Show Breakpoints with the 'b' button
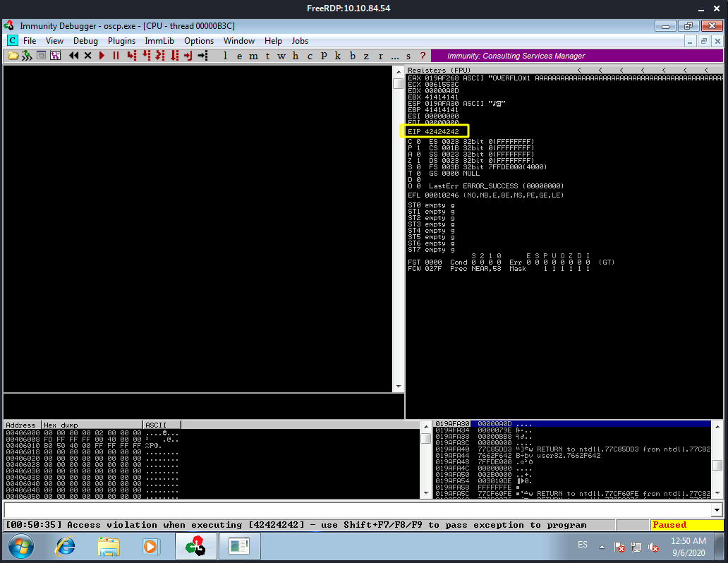 [353, 56]
